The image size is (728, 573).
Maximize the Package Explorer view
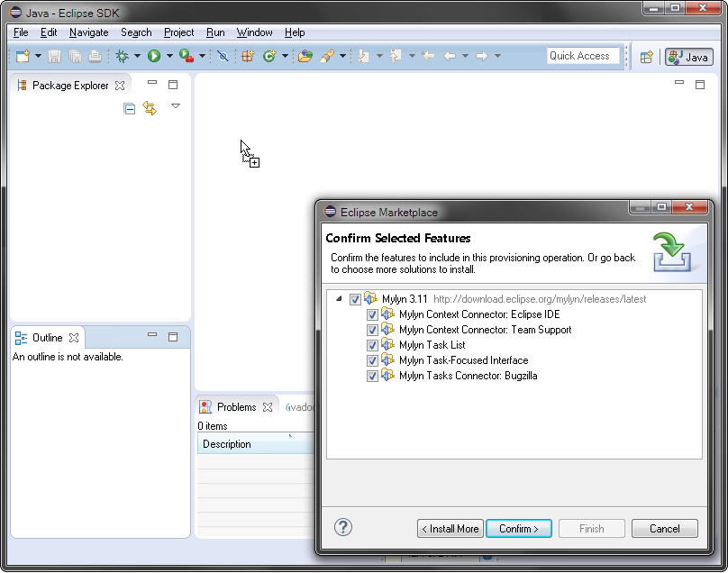point(173,85)
